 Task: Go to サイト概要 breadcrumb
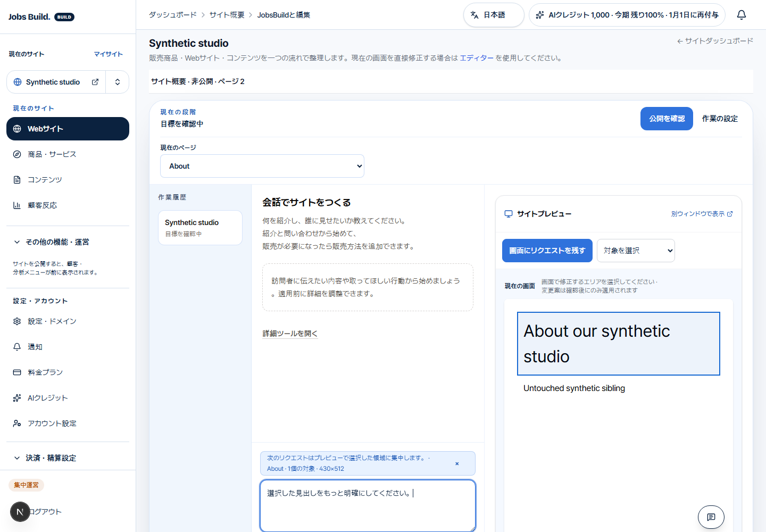click(x=227, y=15)
